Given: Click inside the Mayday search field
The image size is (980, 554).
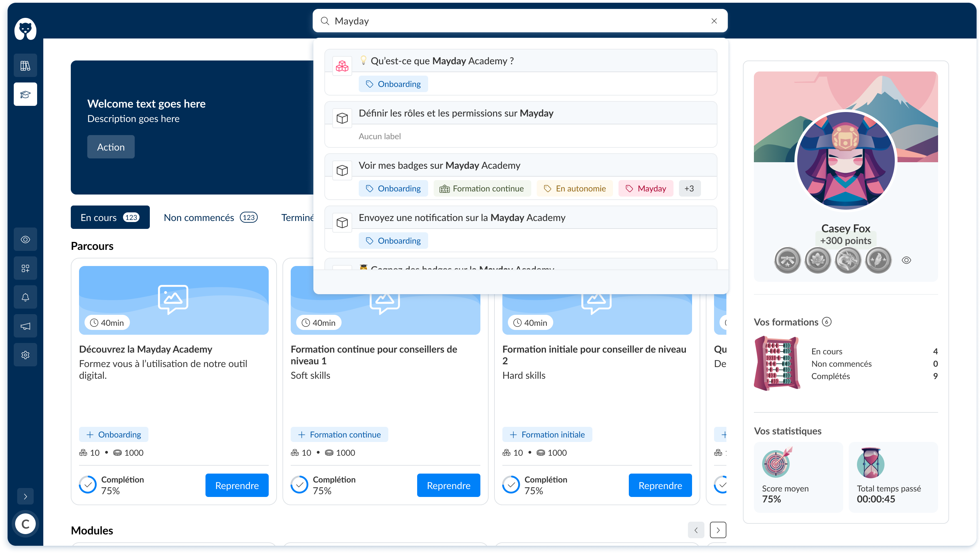Looking at the screenshot, I should [494, 21].
